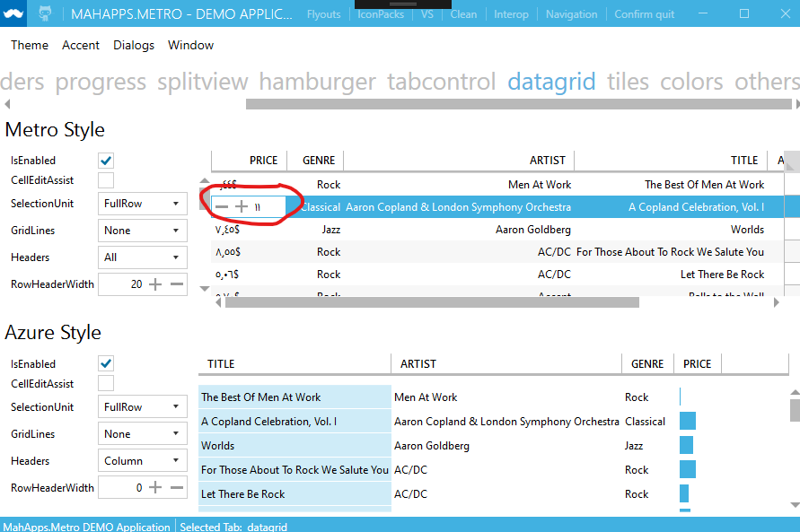Click the right arrow of Metro grid scrollbar
Screen dimensions: 800x532
776,302
